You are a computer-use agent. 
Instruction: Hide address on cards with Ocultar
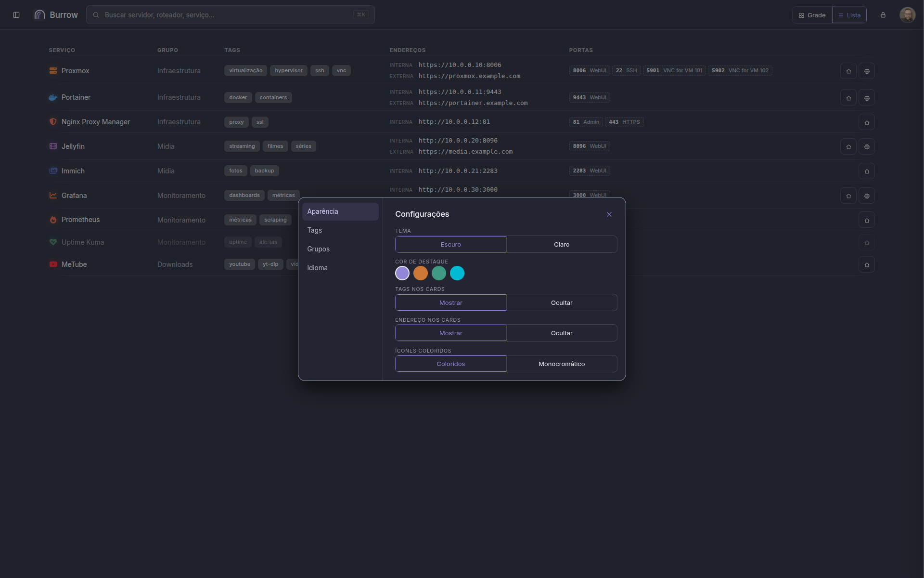pyautogui.click(x=562, y=333)
